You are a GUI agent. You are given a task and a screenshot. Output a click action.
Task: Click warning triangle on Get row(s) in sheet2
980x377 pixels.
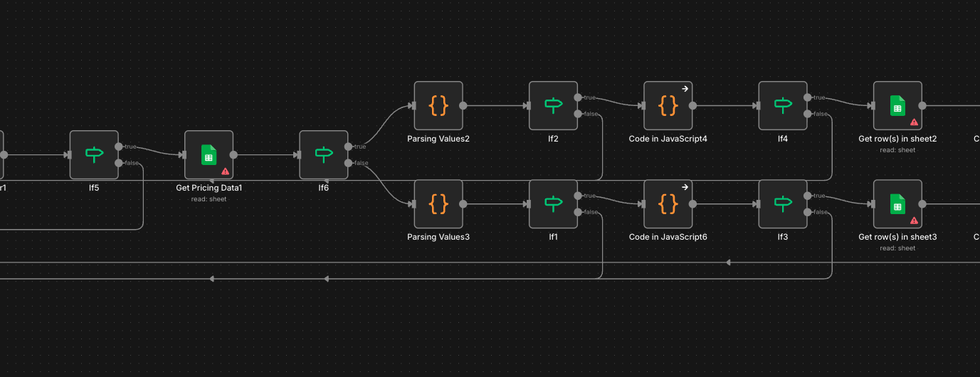click(x=914, y=122)
